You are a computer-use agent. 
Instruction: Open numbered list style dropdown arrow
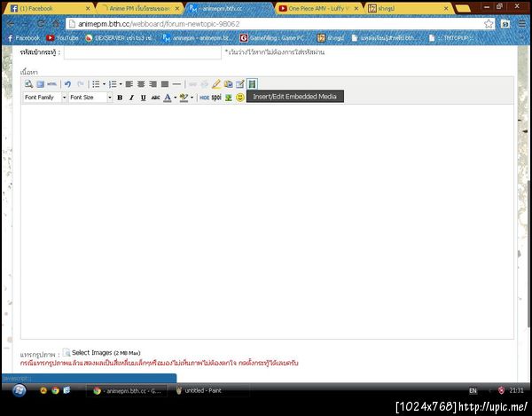point(121,84)
